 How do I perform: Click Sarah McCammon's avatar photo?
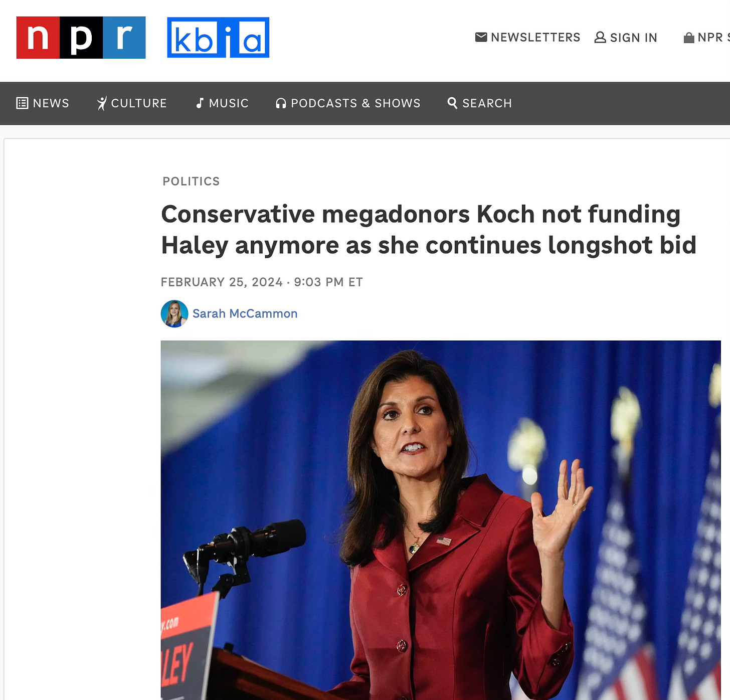click(174, 314)
